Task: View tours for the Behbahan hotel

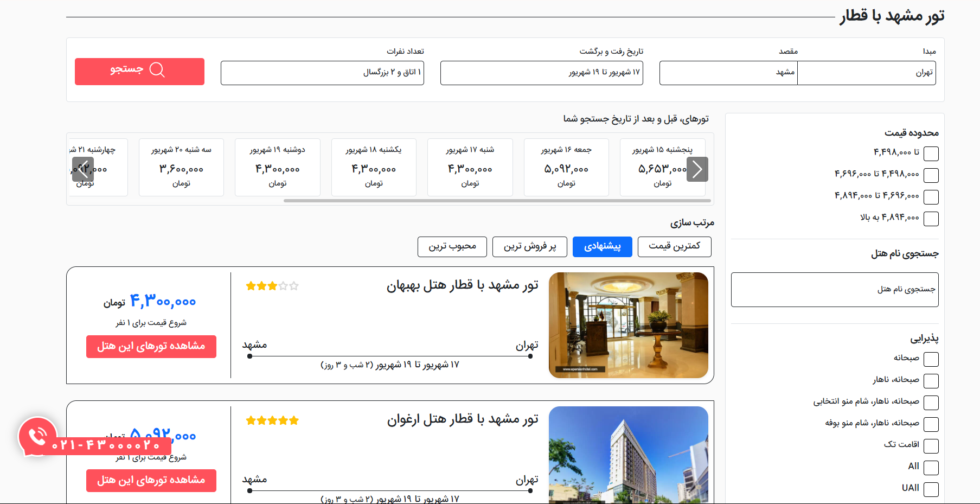Action: tap(151, 347)
